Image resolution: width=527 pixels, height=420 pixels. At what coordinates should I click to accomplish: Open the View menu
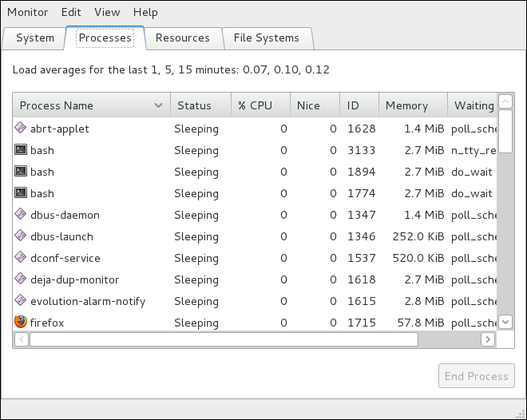pos(107,12)
